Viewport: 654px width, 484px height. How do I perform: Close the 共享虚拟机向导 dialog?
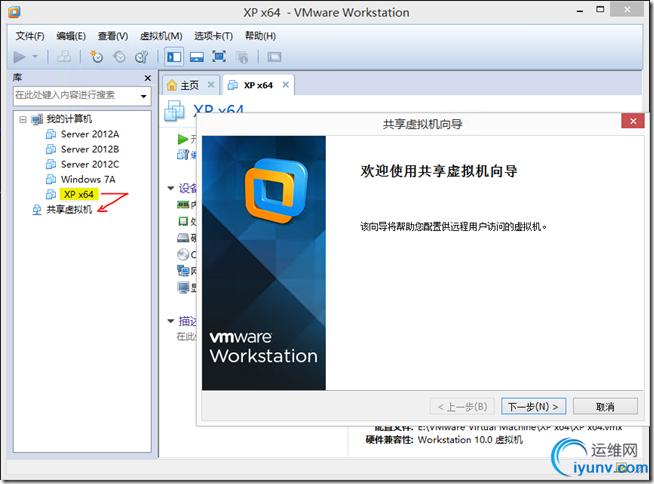633,121
